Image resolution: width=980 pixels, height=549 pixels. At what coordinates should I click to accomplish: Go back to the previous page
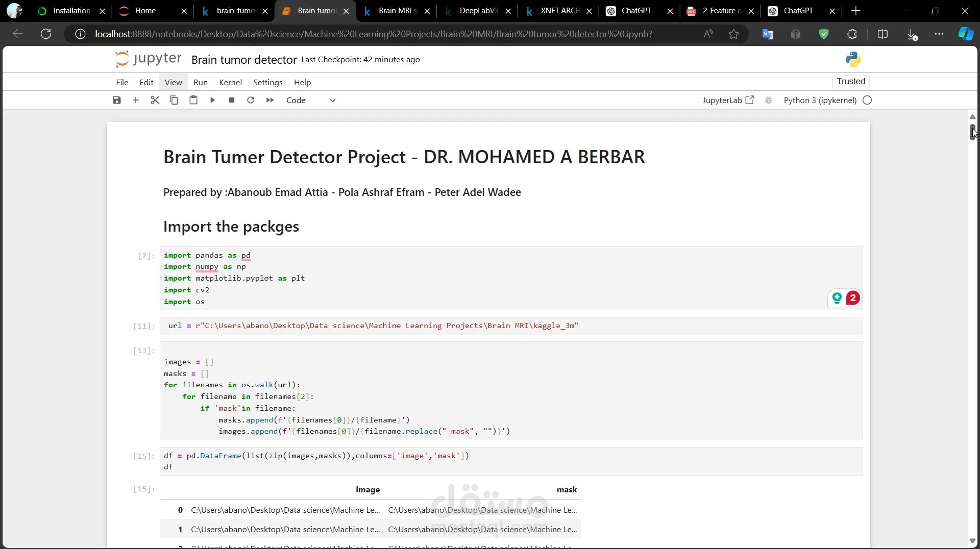18,34
